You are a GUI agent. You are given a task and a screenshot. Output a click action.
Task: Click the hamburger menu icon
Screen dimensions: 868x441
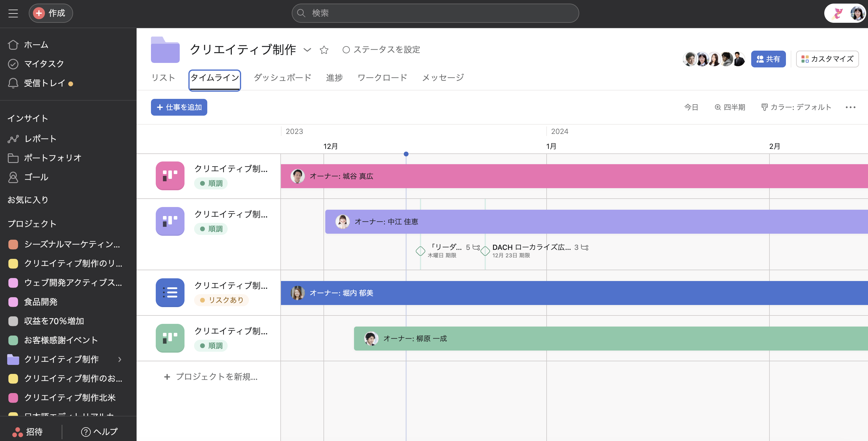[13, 13]
